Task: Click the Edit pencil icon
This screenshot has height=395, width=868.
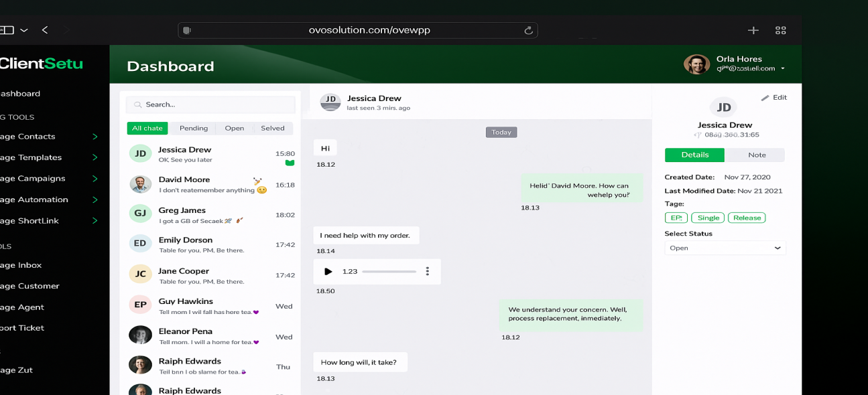Action: pos(765,98)
